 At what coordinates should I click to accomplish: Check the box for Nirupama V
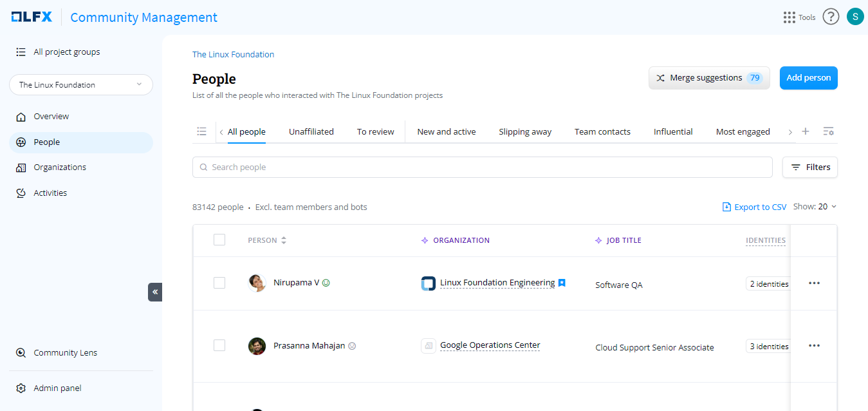[x=219, y=283]
